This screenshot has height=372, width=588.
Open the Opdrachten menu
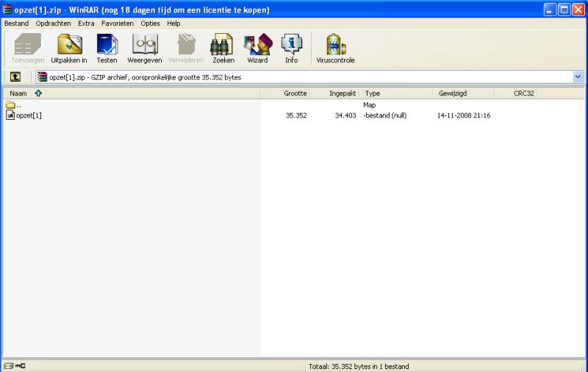pos(53,24)
